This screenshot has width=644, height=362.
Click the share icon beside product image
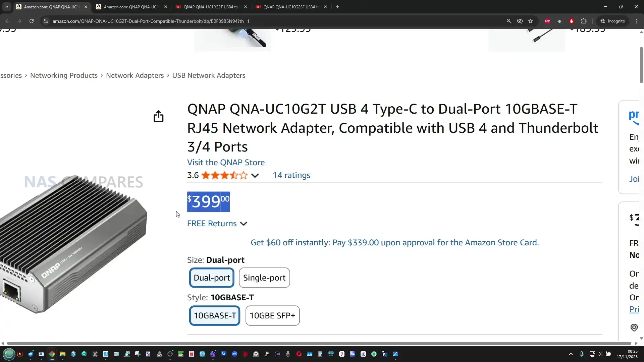[x=158, y=116]
